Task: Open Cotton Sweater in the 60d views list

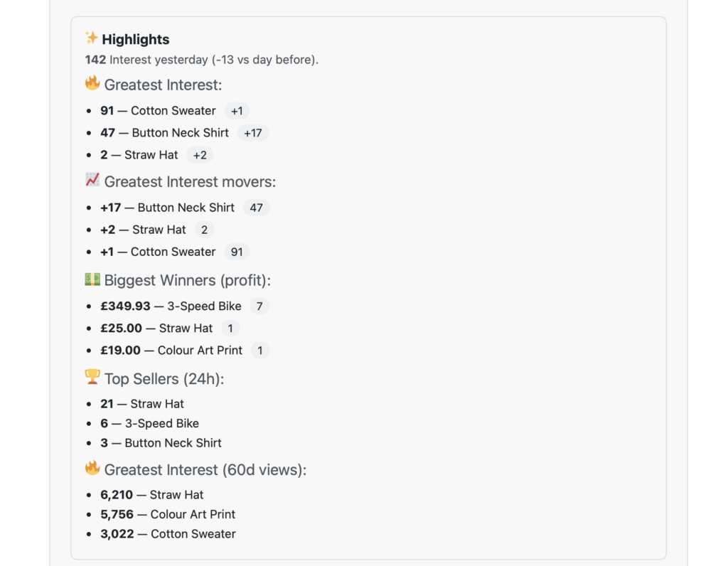Action: tap(193, 534)
